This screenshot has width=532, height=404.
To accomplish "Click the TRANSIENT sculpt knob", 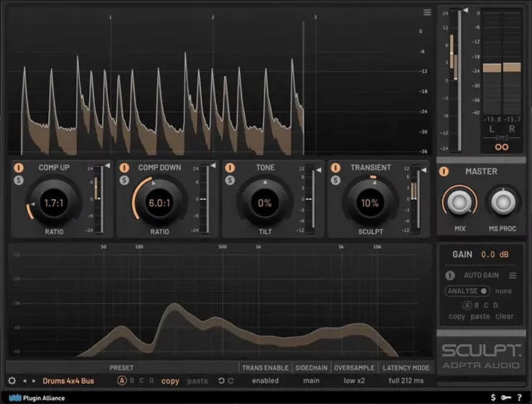I will coord(370,203).
